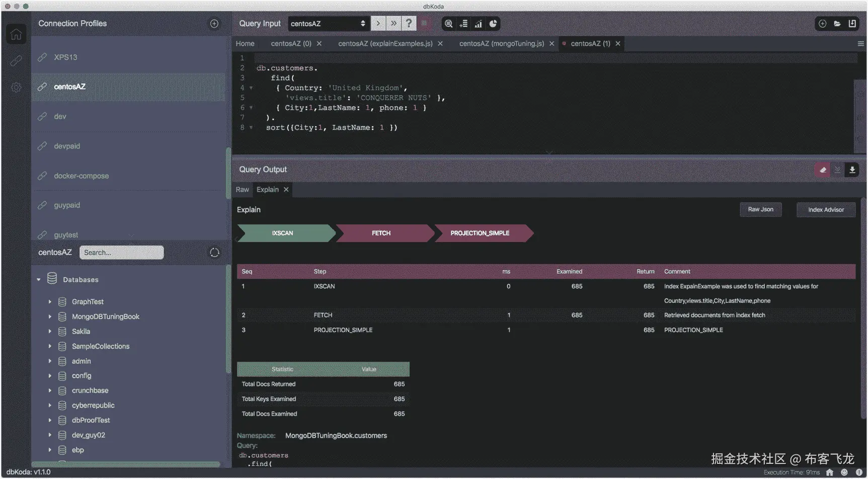Click the explain question mark button
868x479 pixels.
[x=409, y=24]
